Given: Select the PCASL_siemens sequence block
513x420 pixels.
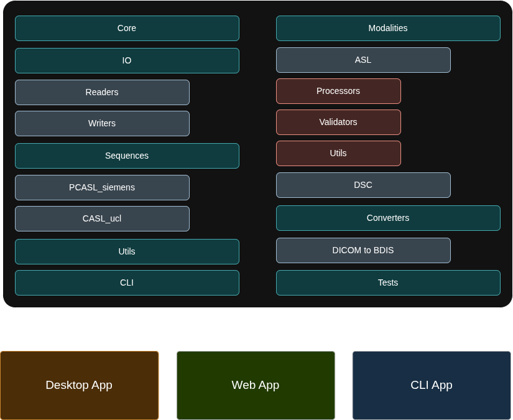Looking at the screenshot, I should point(102,187).
